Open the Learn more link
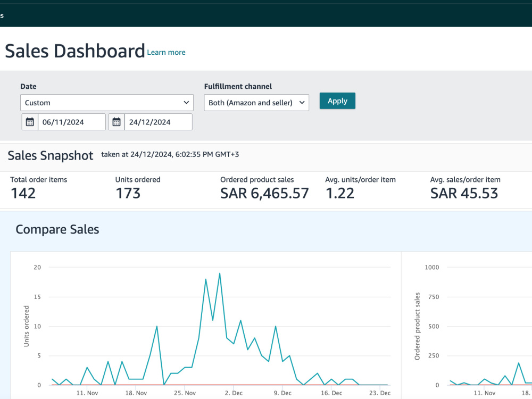 tap(166, 52)
